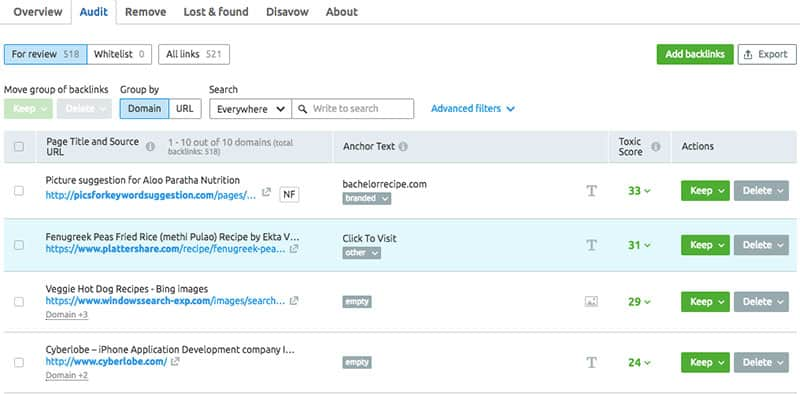Tick checkbox for Veggie Hot Dog Recipes row
Viewport: 800px width, 394px height.
(19, 302)
